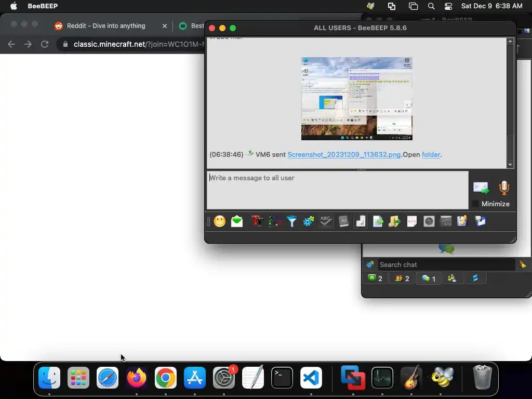Open the folder link in chat
The width and height of the screenshot is (532, 399).
pos(431,154)
